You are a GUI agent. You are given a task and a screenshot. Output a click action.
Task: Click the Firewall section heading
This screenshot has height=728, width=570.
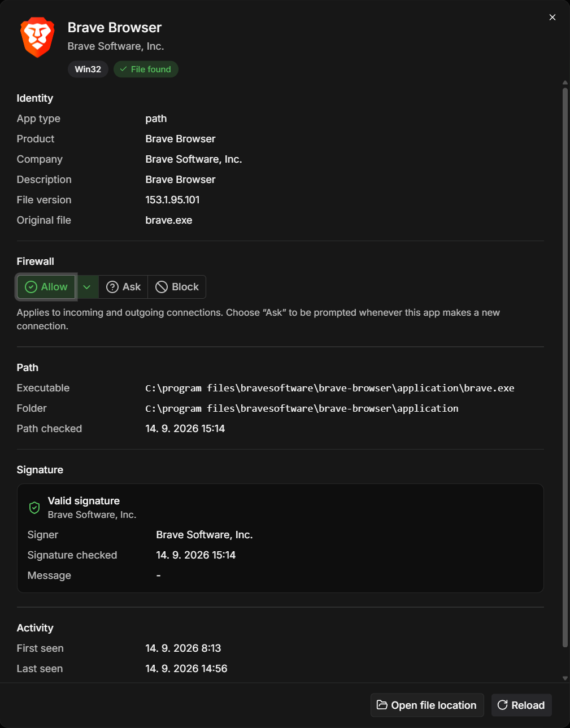tap(36, 261)
